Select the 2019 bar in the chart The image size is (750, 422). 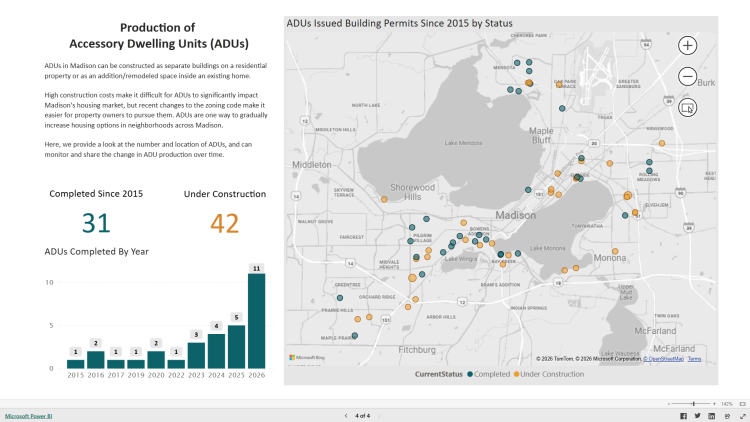click(x=136, y=364)
